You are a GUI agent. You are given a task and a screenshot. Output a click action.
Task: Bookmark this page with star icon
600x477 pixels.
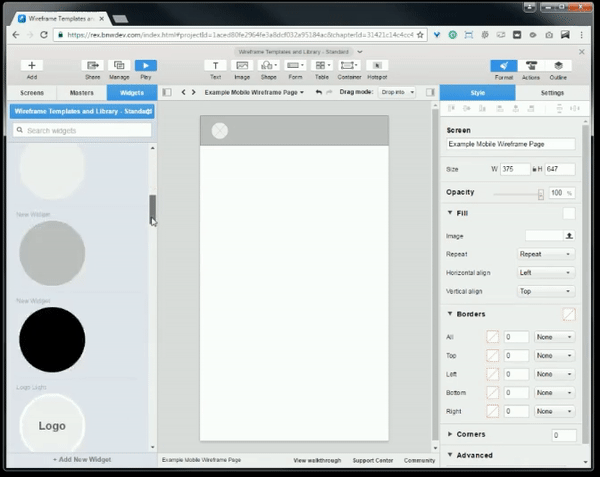click(x=420, y=35)
